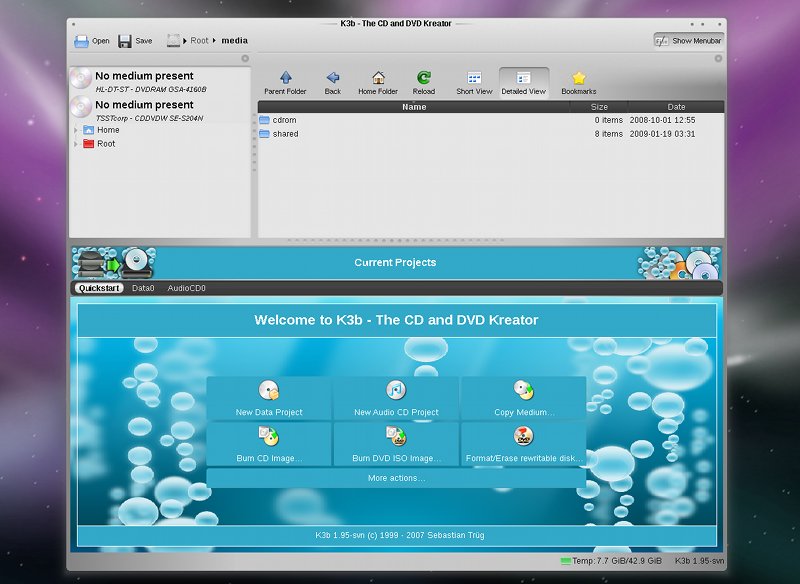Screen dimensions: 800x584
Task: Switch to the AudioCD0 project tab
Action: point(186,288)
